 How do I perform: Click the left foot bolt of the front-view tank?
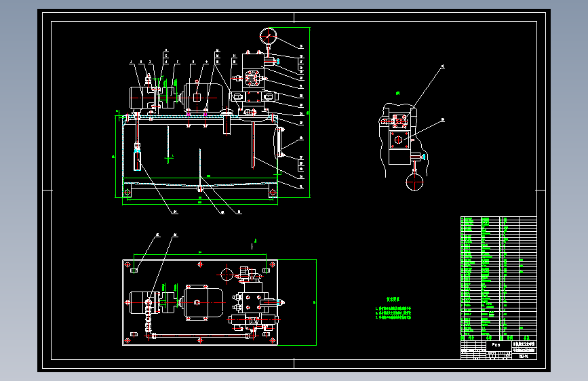pyautogui.click(x=127, y=193)
